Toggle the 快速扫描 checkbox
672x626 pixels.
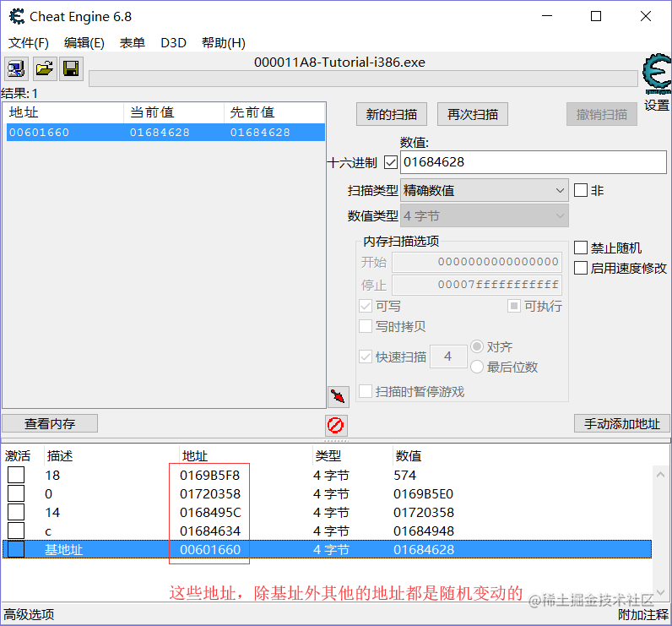click(x=366, y=357)
